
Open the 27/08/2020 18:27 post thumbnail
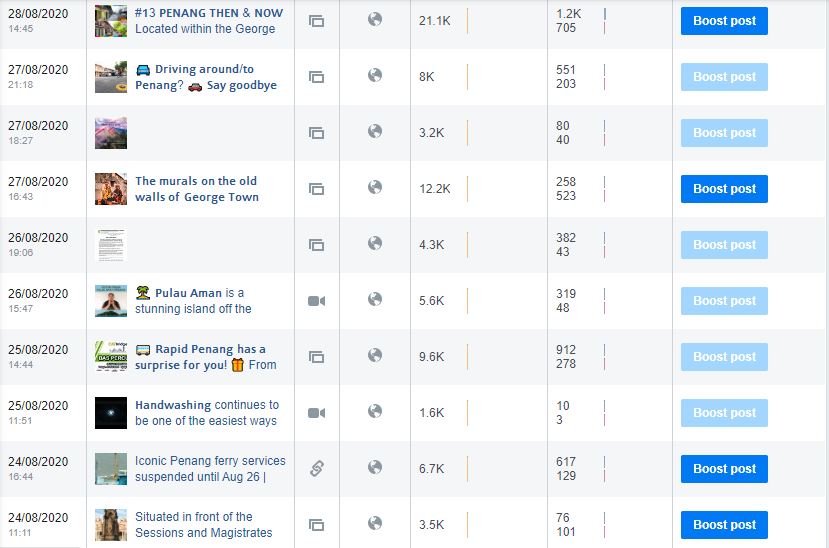(111, 133)
